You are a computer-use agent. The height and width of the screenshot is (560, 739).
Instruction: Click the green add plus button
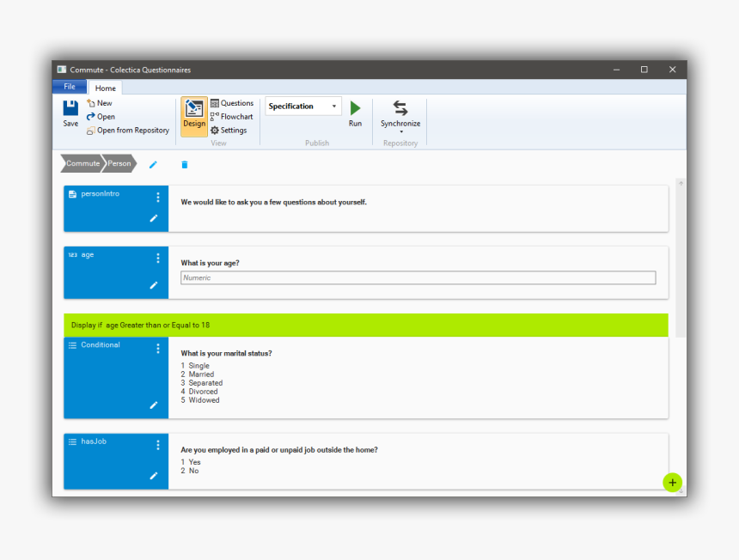tap(672, 483)
